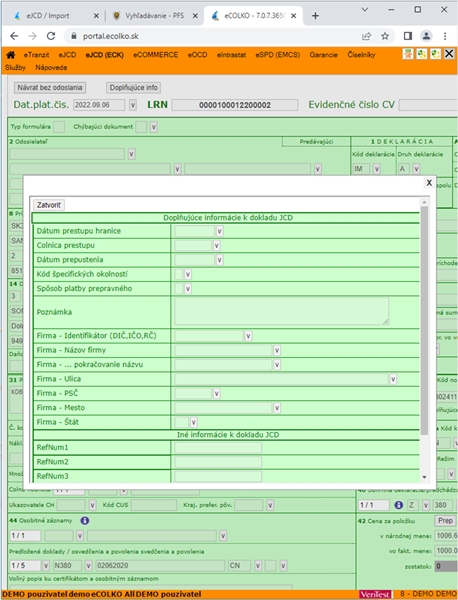Close the Vyhľadávanie - PFS tab

[195, 16]
